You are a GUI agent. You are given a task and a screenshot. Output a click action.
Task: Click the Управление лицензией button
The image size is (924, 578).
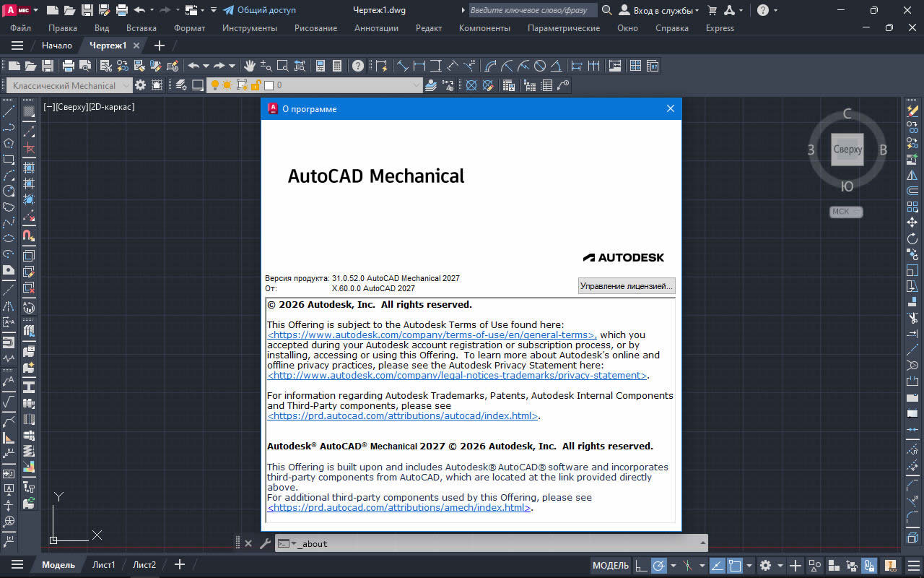[x=626, y=286]
